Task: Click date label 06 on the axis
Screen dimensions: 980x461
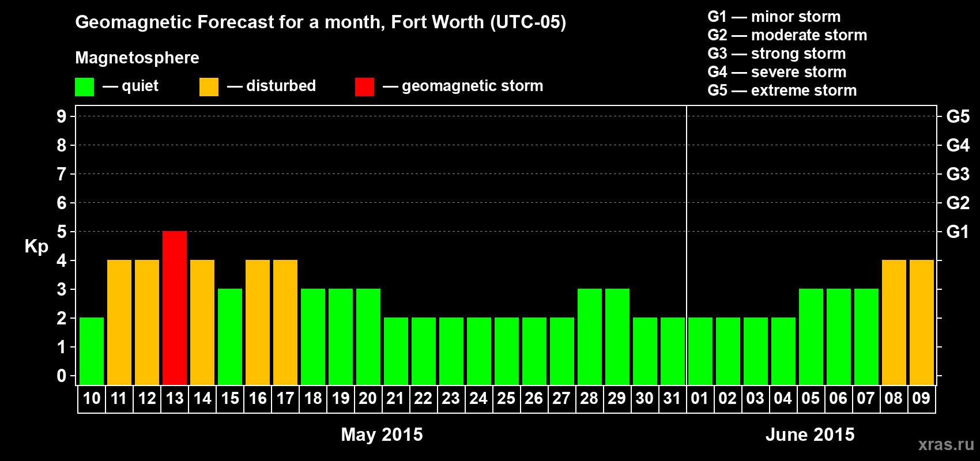Action: 838,398
